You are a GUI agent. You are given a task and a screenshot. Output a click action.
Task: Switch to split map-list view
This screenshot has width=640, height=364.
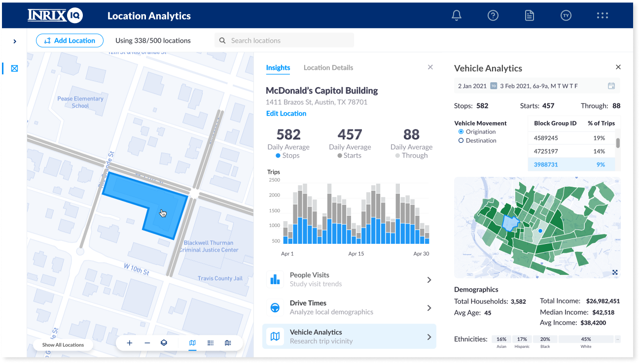[228, 343]
